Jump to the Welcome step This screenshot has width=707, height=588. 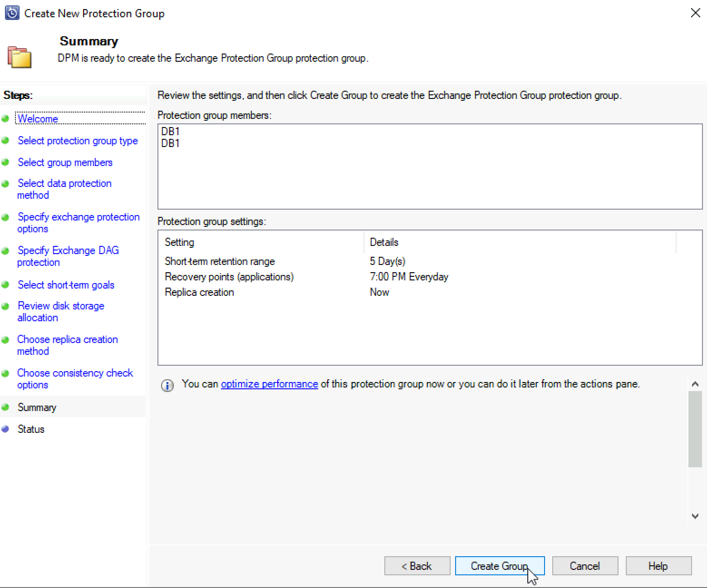(x=38, y=119)
